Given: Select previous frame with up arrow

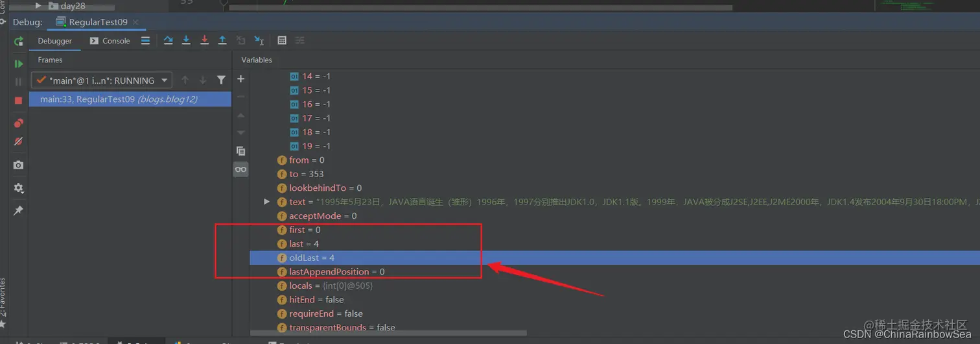Looking at the screenshot, I should pyautogui.click(x=185, y=80).
